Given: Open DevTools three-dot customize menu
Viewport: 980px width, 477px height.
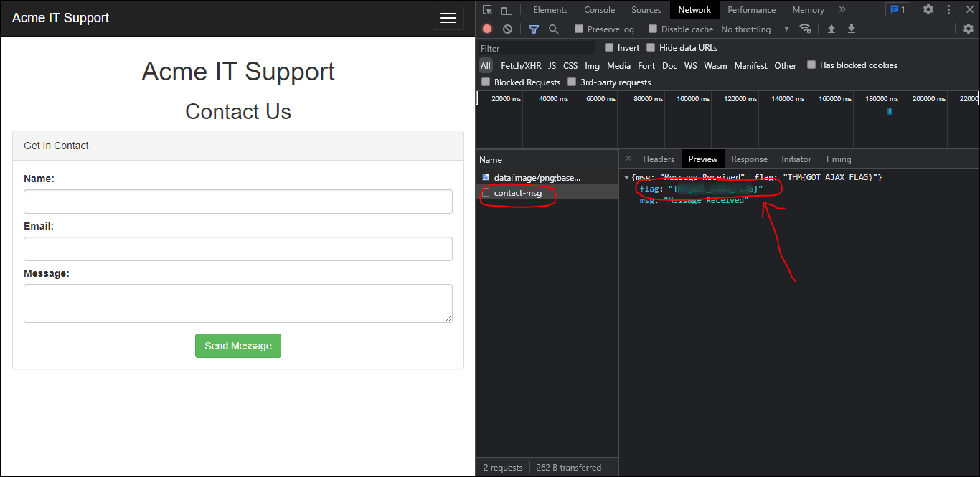Looking at the screenshot, I should pyautogui.click(x=948, y=9).
